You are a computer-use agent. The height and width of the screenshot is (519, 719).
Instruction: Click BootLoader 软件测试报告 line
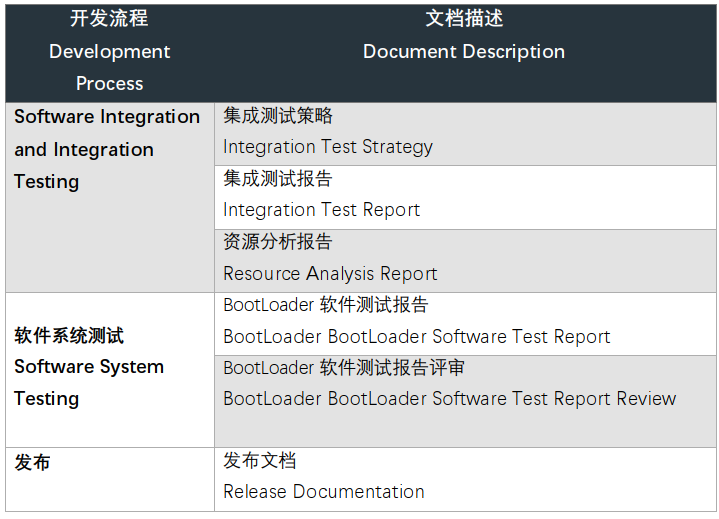325,305
